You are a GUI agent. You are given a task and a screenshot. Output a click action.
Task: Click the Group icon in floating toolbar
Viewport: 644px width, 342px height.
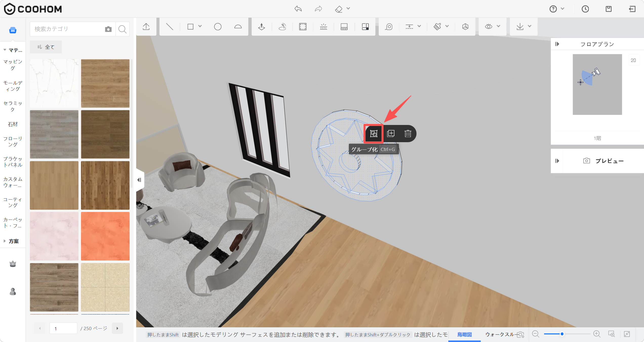tap(374, 134)
